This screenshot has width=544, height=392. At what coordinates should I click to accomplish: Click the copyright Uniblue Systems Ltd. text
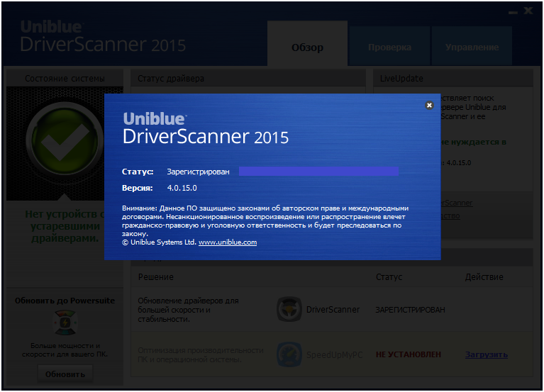point(160,242)
